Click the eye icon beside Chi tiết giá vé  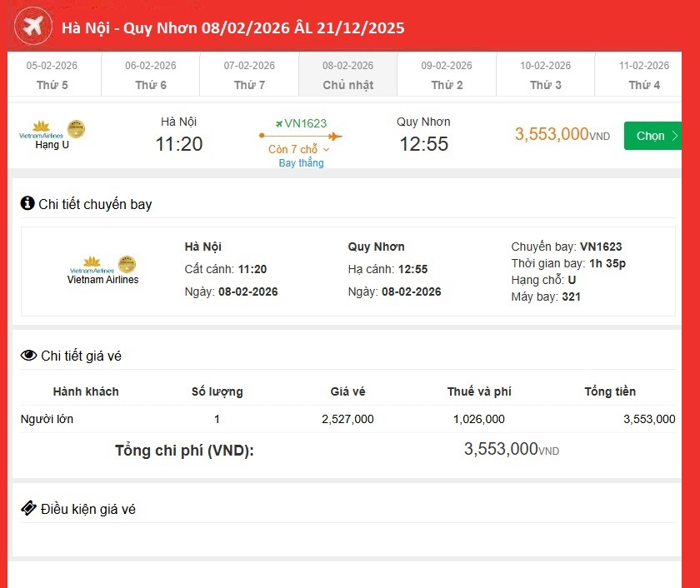28,356
